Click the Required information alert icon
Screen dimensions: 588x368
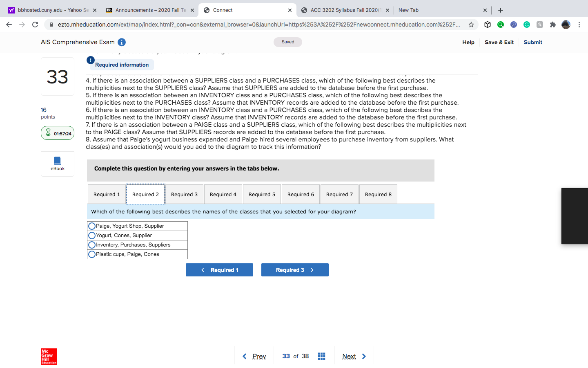[90, 60]
